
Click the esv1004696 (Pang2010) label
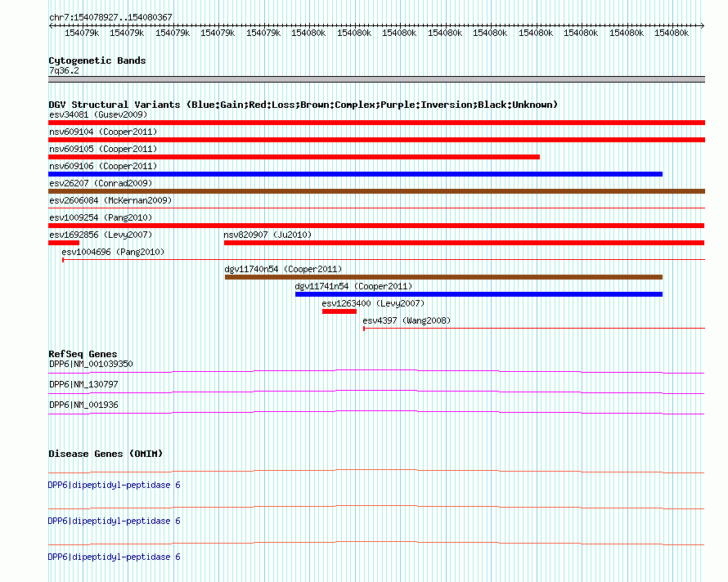pos(113,252)
